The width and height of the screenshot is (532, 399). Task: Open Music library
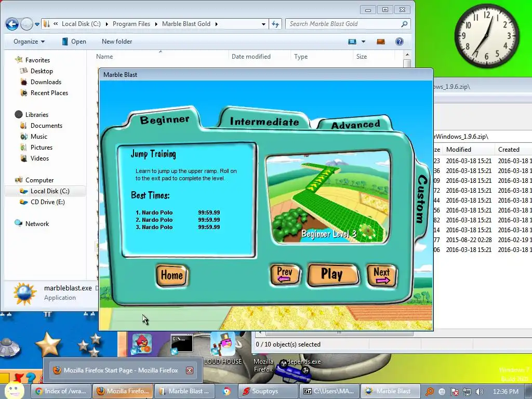point(38,137)
